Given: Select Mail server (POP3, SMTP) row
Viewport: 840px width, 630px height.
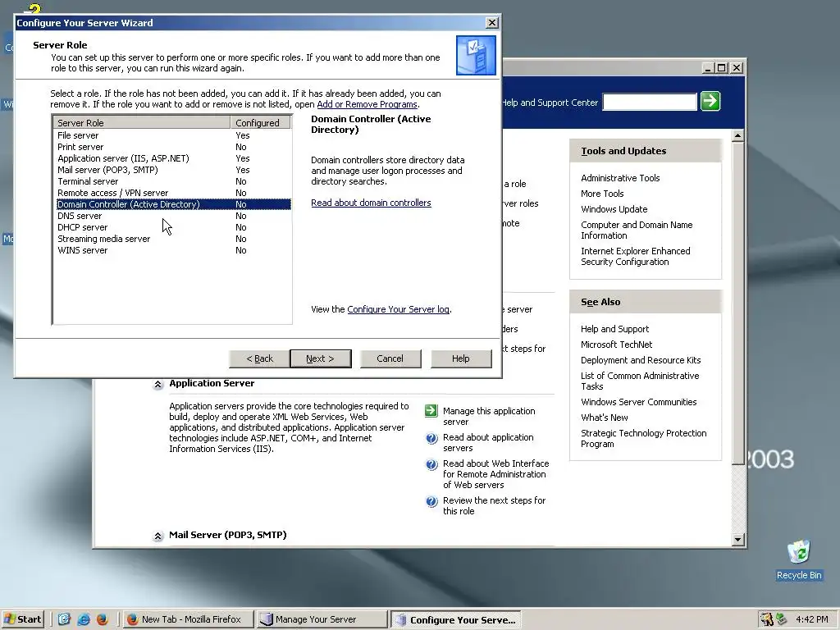Looking at the screenshot, I should tap(174, 170).
